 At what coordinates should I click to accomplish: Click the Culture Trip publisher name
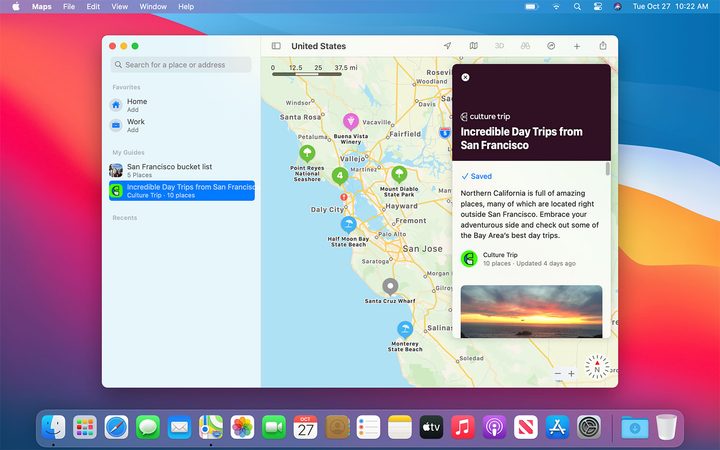[500, 254]
